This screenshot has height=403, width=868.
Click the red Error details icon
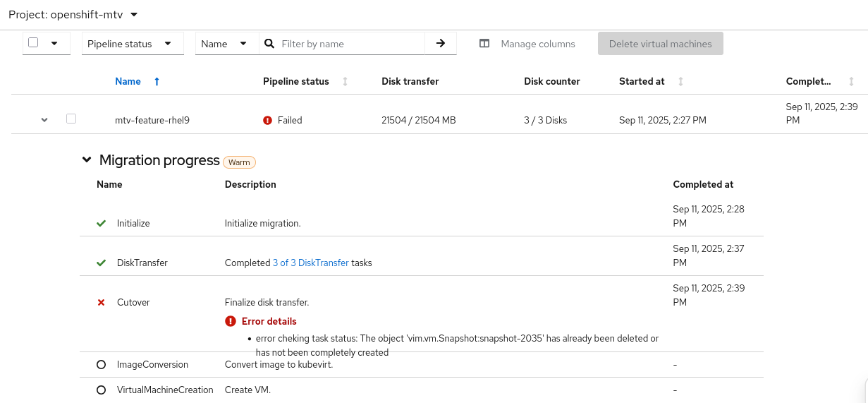(231, 321)
